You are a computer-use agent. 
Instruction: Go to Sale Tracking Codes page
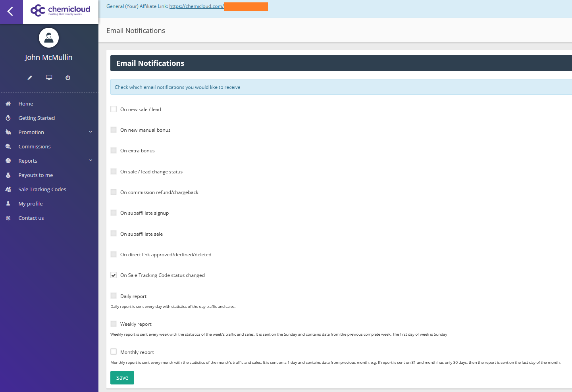click(x=42, y=189)
